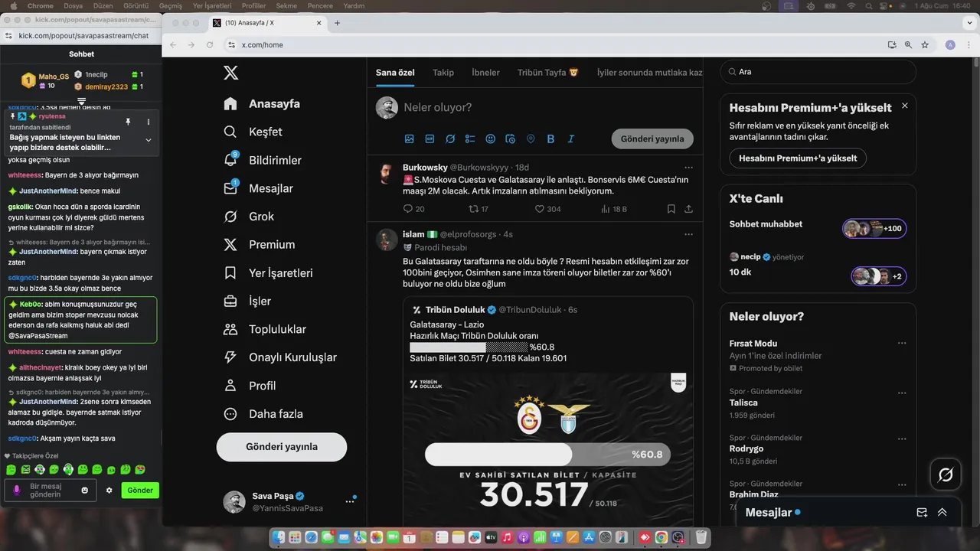This screenshot has height=551, width=980.
Task: Click Gönderi yayınla button in sidebar
Action: coord(282,447)
